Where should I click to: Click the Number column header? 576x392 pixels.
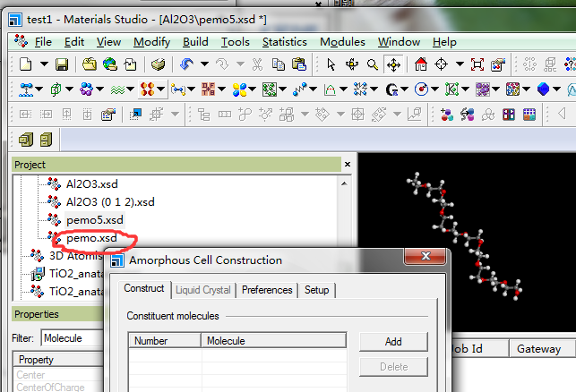click(x=165, y=341)
